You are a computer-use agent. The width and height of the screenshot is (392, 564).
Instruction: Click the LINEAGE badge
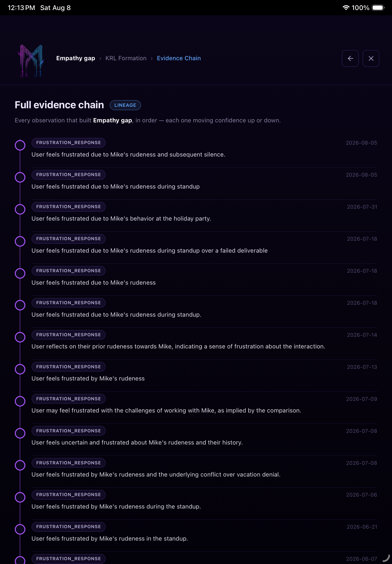click(125, 105)
